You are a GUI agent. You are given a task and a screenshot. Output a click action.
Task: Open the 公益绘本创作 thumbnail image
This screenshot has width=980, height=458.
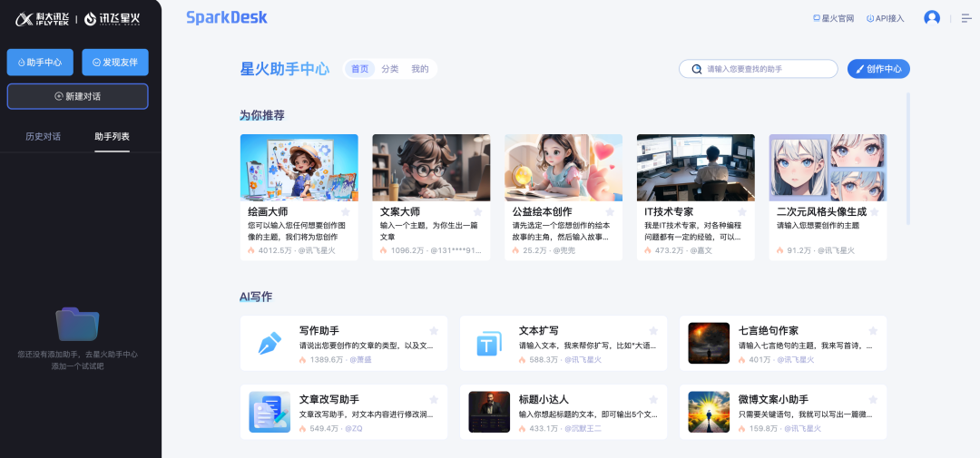(563, 168)
